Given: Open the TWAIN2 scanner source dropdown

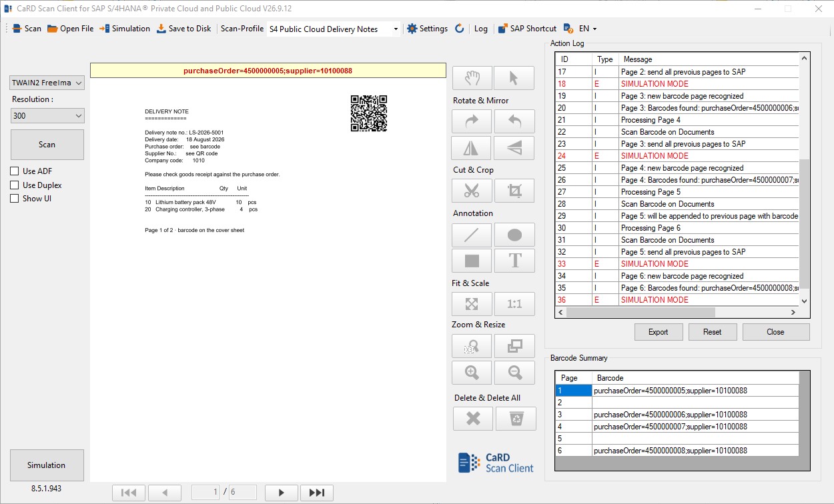Looking at the screenshot, I should (x=47, y=83).
